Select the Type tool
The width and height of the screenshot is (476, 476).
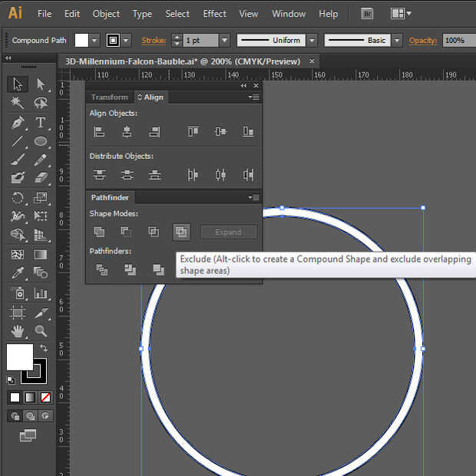coord(41,123)
